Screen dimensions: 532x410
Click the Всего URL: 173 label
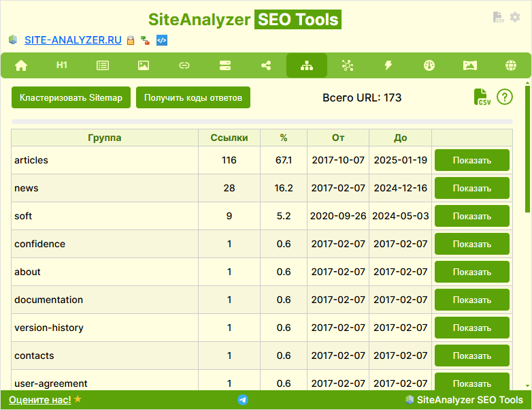[x=362, y=97]
